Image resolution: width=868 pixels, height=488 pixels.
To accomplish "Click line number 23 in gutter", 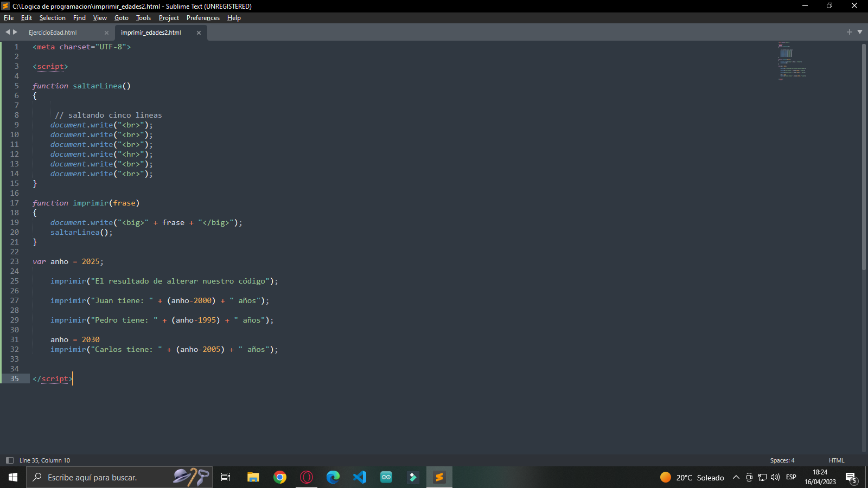I will [14, 261].
